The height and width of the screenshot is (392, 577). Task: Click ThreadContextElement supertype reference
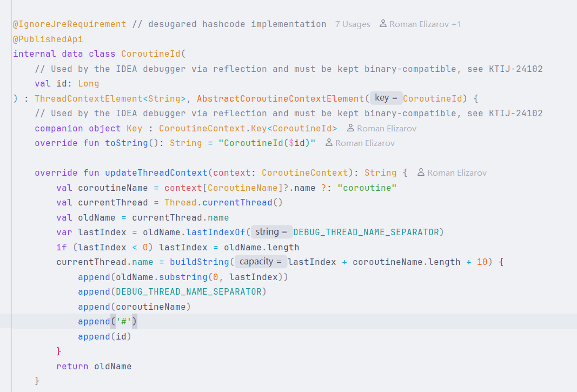point(88,98)
